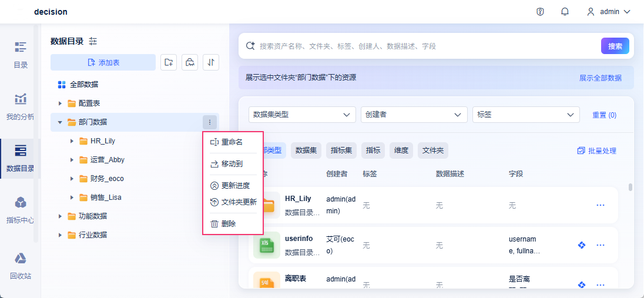644x298 pixels.
Task: Click the 搜索 button
Action: (615, 46)
